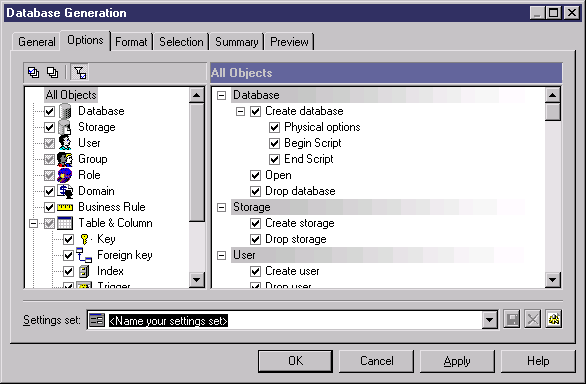This screenshot has height=384, width=586.
Task: Click the delete settings set X icon
Action: 533,320
